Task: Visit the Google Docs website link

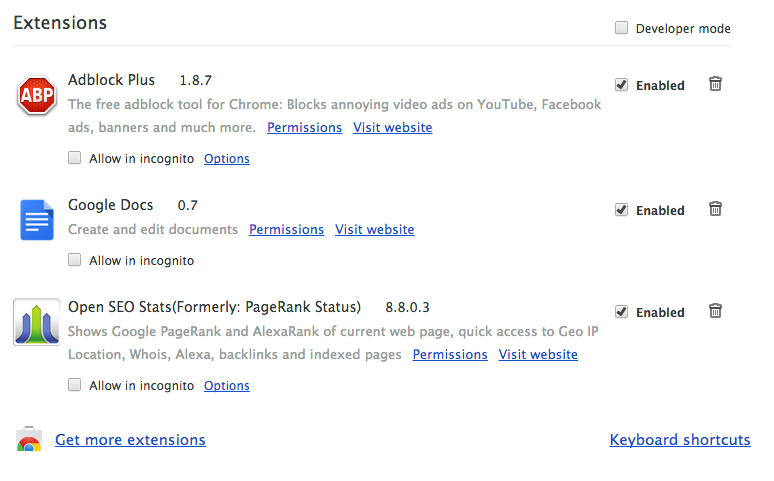Action: [x=374, y=229]
